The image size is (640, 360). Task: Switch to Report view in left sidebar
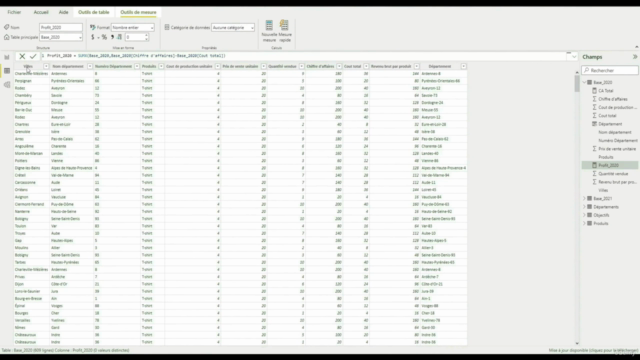(7, 57)
